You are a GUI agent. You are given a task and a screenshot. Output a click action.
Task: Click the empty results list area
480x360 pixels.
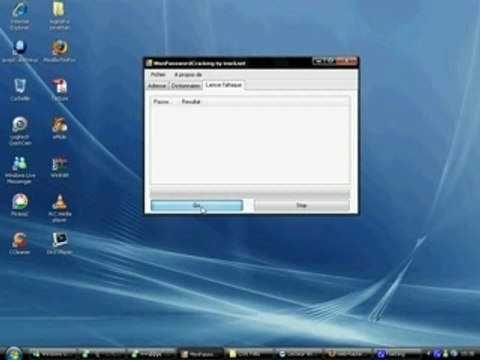[250, 145]
